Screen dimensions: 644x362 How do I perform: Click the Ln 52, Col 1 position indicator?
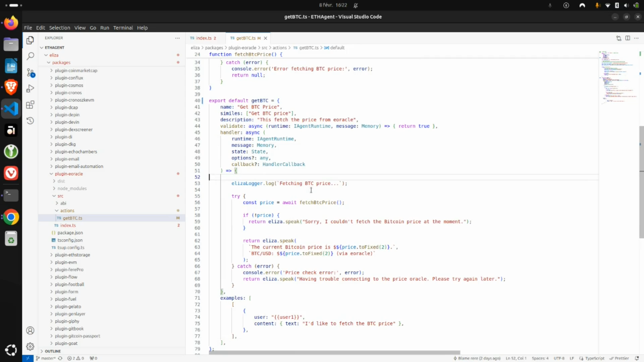516,358
